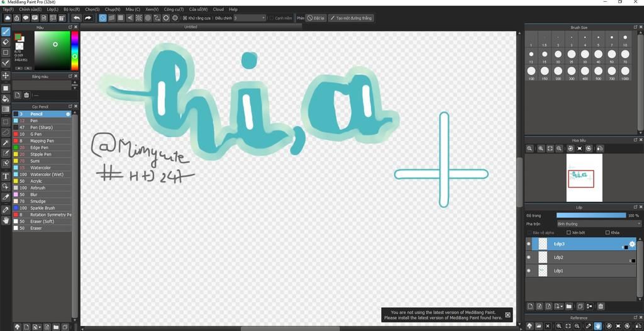Select the rectangular Select tool

[x=6, y=122]
